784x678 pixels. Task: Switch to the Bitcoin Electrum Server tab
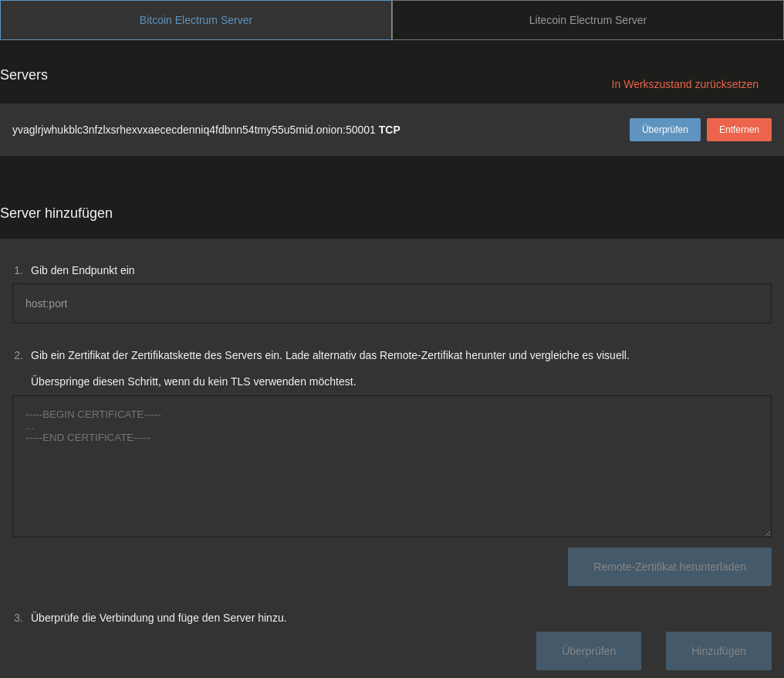click(x=196, y=20)
